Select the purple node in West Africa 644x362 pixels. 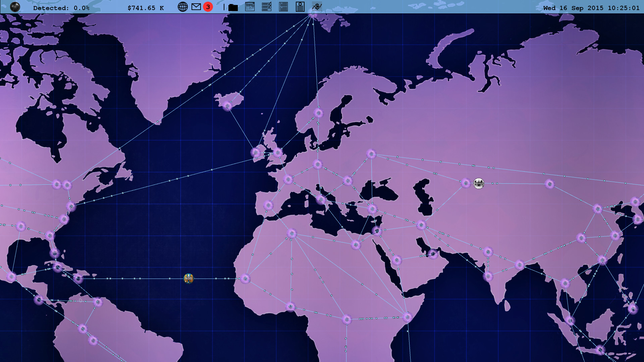246,278
